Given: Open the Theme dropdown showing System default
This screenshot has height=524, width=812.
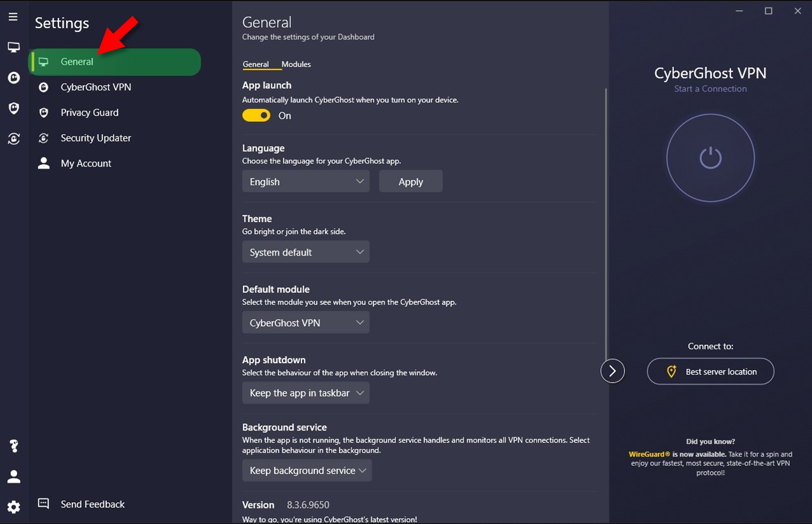Looking at the screenshot, I should coord(306,252).
